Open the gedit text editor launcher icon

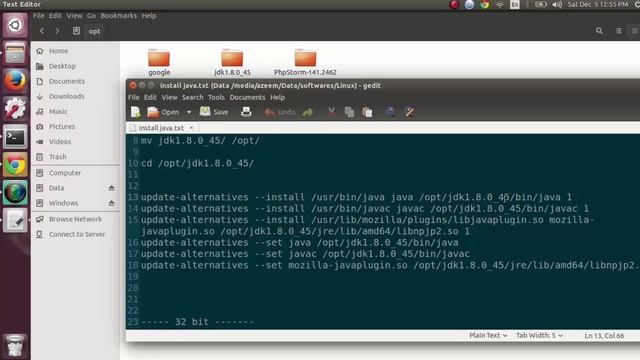pyautogui.click(x=15, y=220)
